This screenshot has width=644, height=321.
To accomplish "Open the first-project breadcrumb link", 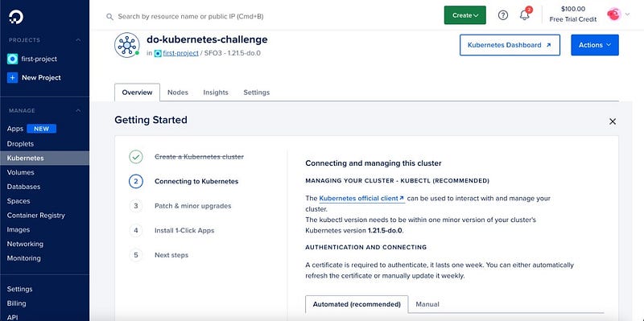I will click(180, 53).
